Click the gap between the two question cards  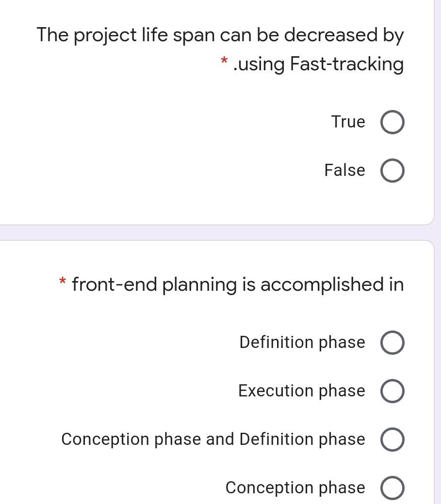[218, 232]
